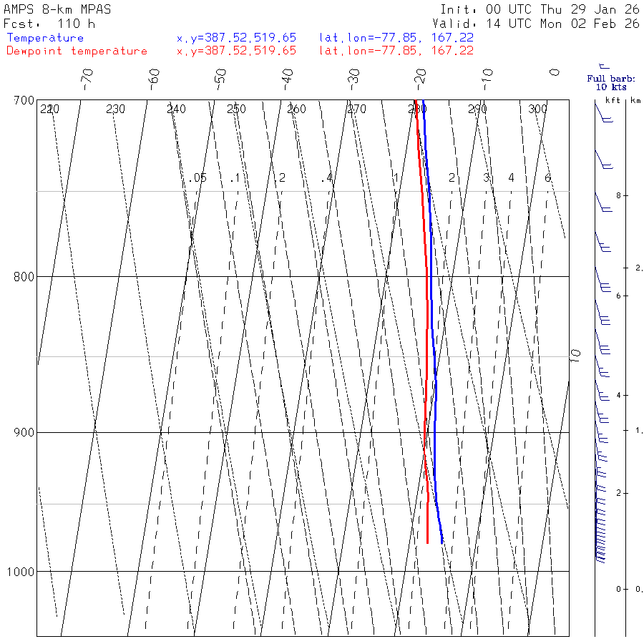Click the 0 kft height tick label
The height and width of the screenshot is (644, 644).
[618, 590]
